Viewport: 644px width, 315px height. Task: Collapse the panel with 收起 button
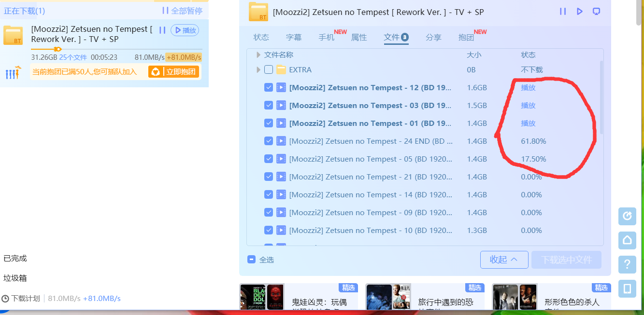coord(504,260)
